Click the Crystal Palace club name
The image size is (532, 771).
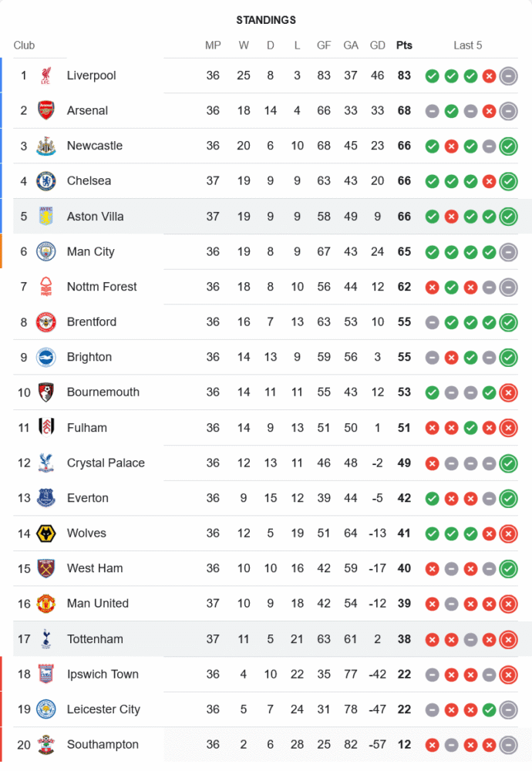click(106, 463)
